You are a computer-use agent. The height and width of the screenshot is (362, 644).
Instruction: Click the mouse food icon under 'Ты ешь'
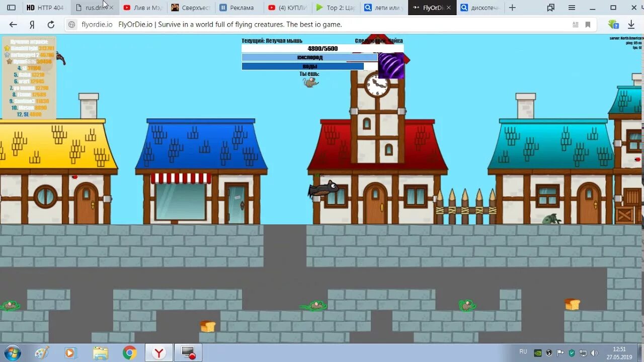[310, 82]
